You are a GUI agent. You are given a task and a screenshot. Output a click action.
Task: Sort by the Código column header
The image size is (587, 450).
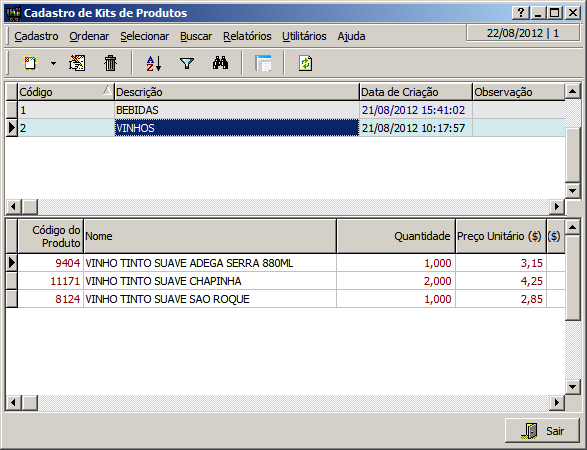click(x=66, y=92)
